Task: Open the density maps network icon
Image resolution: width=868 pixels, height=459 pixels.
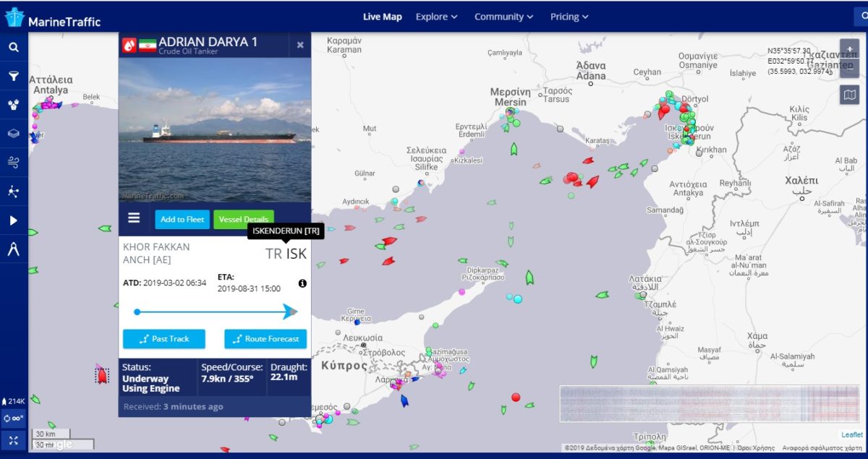Action: tap(14, 192)
